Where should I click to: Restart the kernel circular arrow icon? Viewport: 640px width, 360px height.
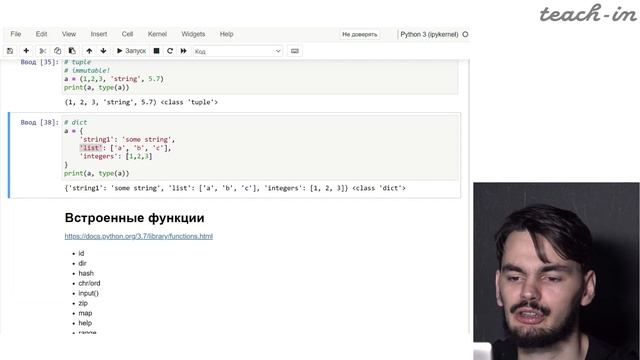(x=170, y=51)
